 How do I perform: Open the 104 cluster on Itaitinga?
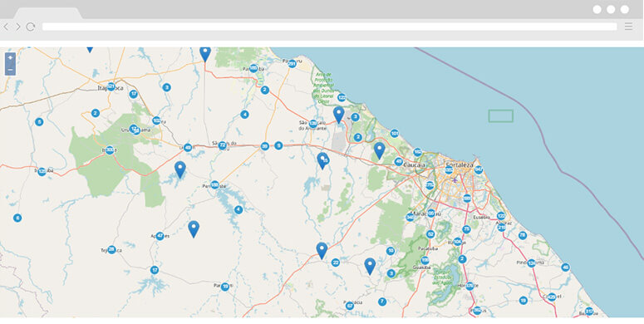point(457,242)
